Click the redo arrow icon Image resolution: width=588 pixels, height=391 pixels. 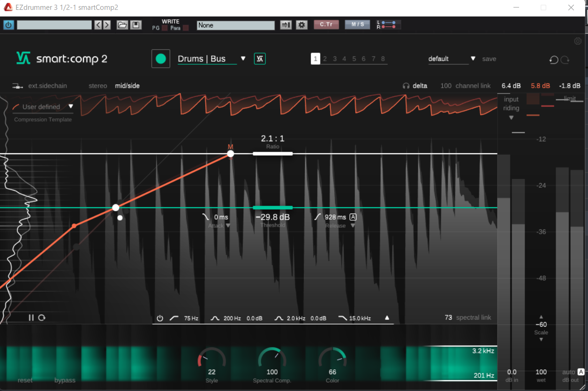click(565, 60)
